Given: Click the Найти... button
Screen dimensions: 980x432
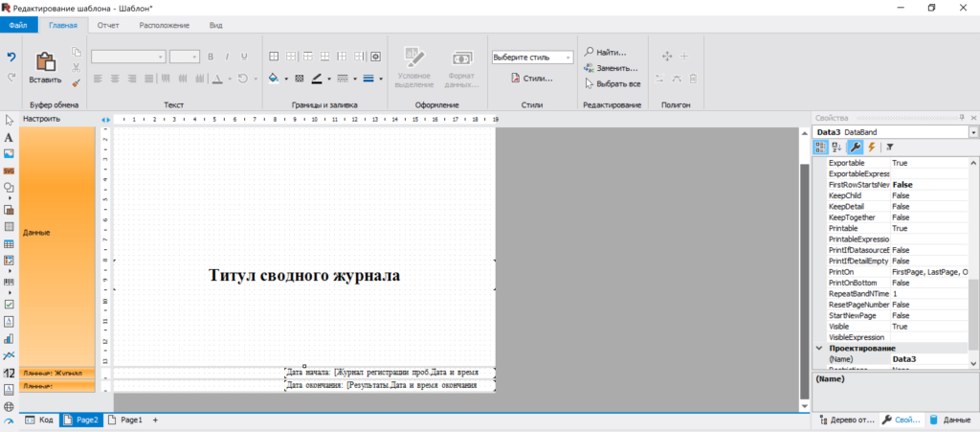Looking at the screenshot, I should [x=606, y=53].
